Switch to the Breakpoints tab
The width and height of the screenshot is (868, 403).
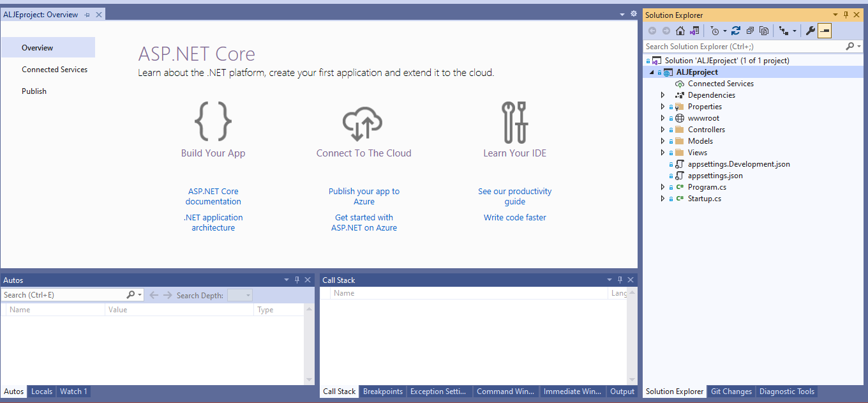click(x=383, y=392)
